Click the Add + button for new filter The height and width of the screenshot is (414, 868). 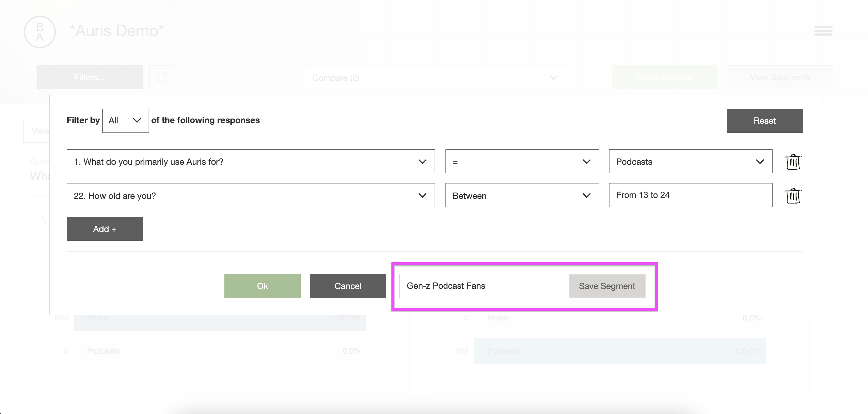click(x=104, y=228)
